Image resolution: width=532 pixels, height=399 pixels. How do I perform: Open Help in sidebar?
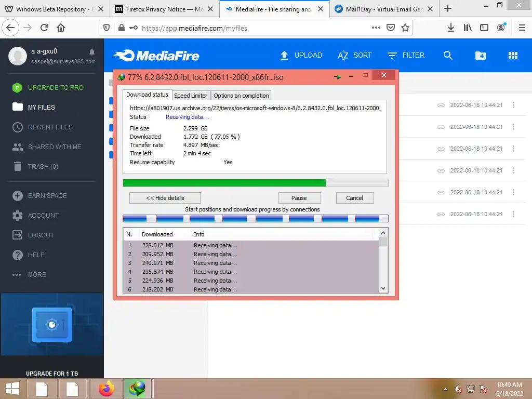[x=28, y=255]
